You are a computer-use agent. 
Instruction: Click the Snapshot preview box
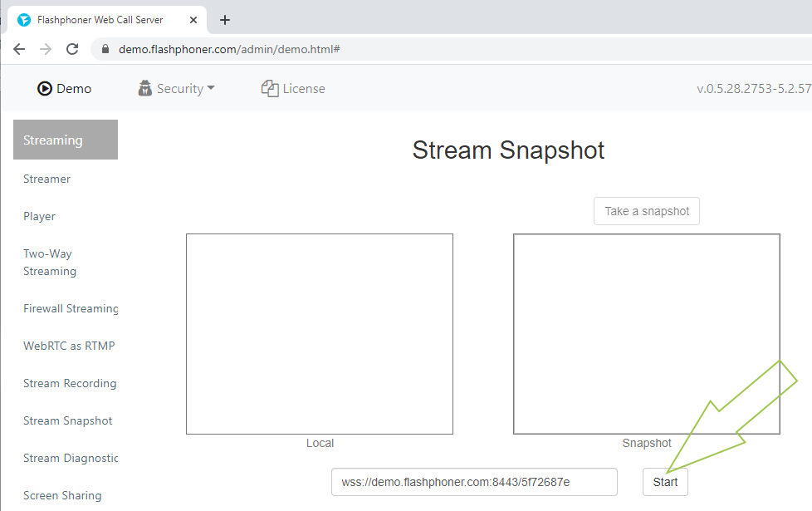647,334
